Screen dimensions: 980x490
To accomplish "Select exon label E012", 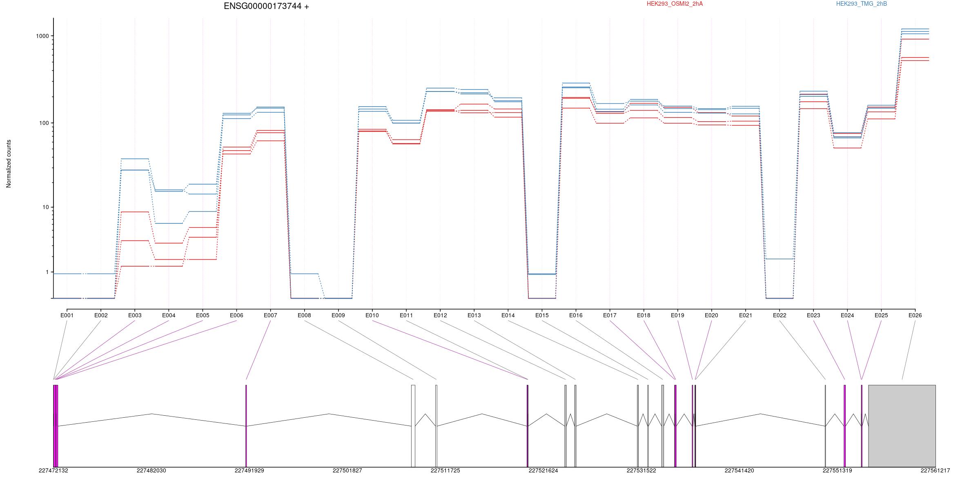I will [440, 315].
